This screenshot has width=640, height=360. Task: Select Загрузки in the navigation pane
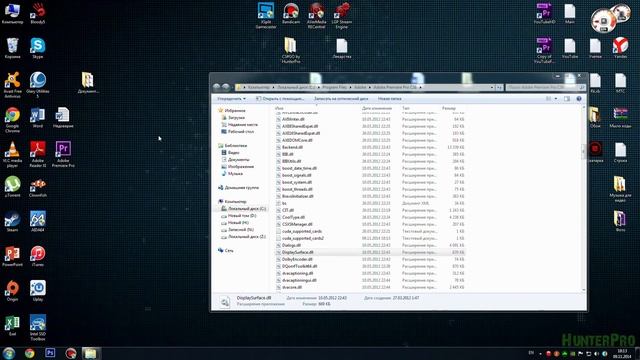point(236,118)
